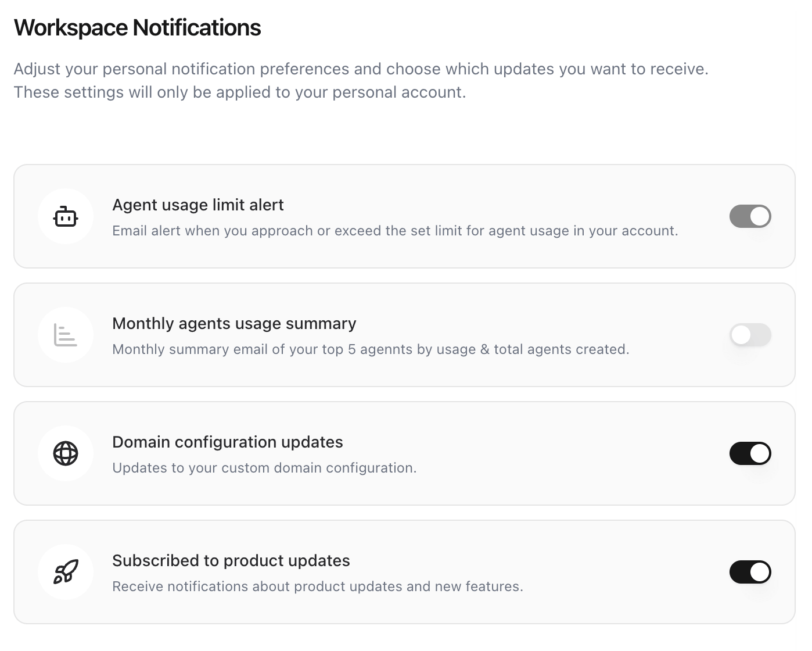Click the Workspace Notifications heading
Screen dimensions: 812x651
pyautogui.click(x=138, y=28)
